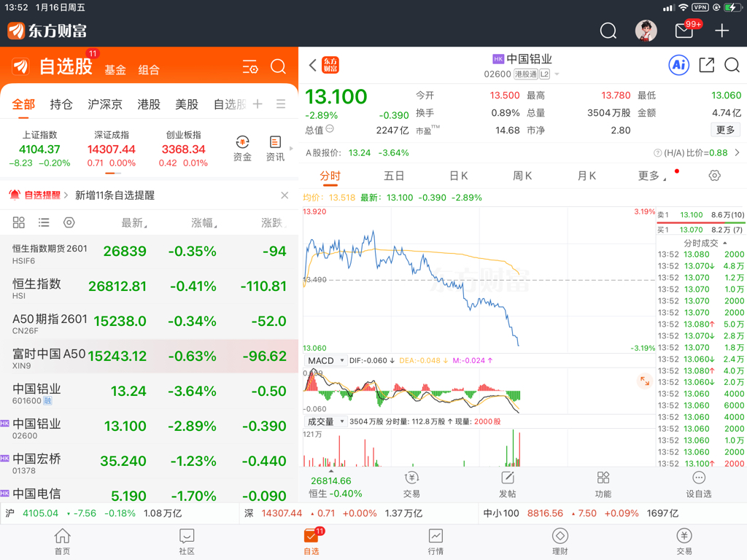Open the 成交量 indicator dropdown
Screen dimensions: 747x560
pyautogui.click(x=326, y=421)
